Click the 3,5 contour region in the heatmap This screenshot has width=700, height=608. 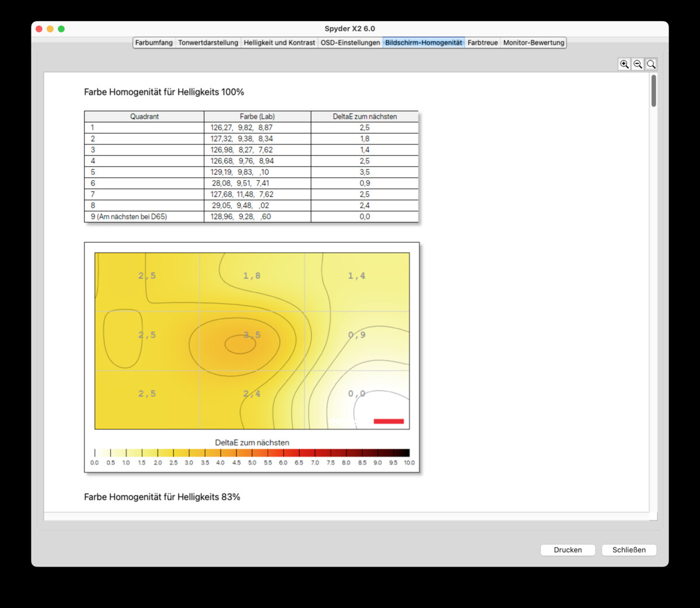tap(251, 335)
